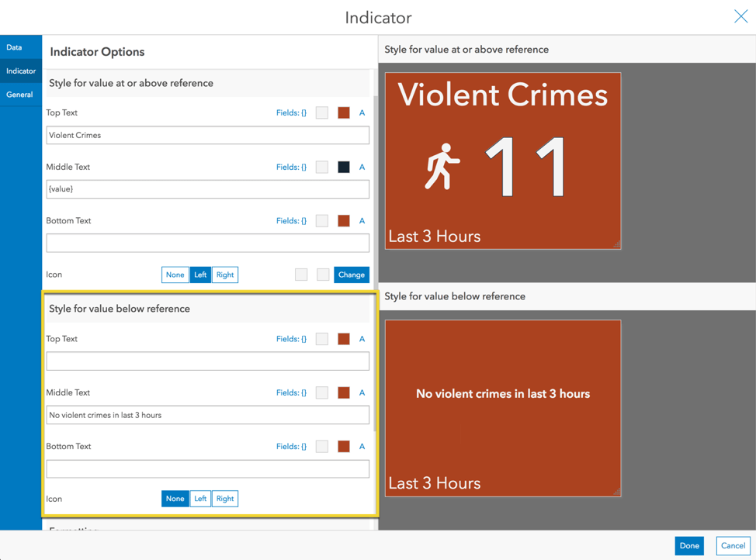The image size is (756, 560).
Task: Set above-reference icon position to Right
Action: [225, 275]
